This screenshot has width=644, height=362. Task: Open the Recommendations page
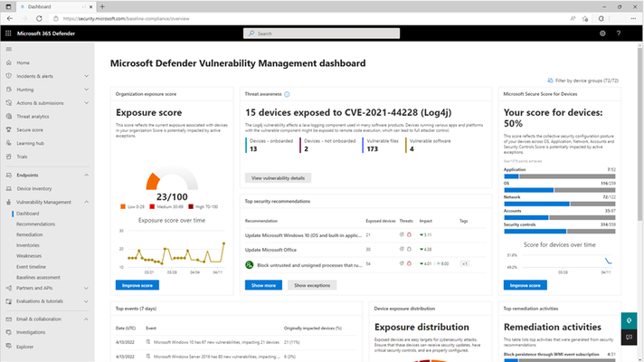point(36,224)
